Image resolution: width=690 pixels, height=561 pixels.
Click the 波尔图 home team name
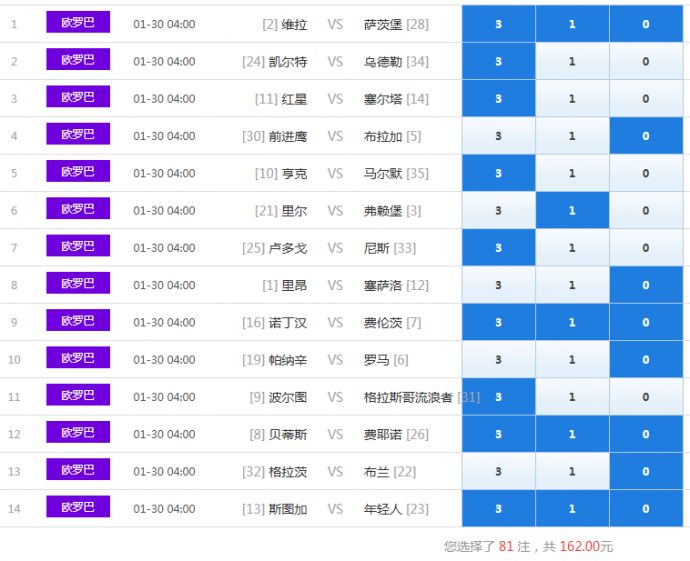coord(288,397)
